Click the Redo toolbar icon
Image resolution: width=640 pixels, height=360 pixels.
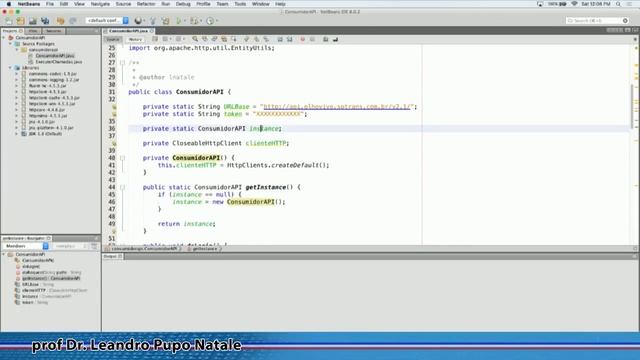coord(73,21)
